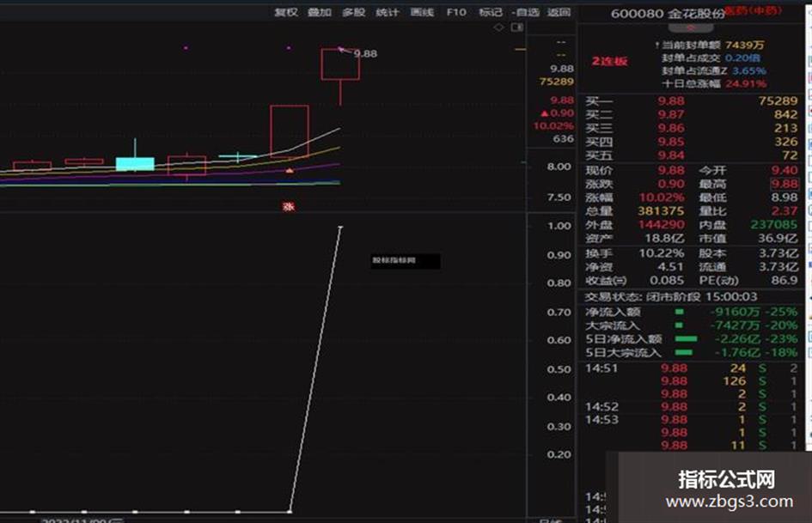Open the 叠加 overlay menu
Viewport: 812px width, 523px height.
pos(319,12)
